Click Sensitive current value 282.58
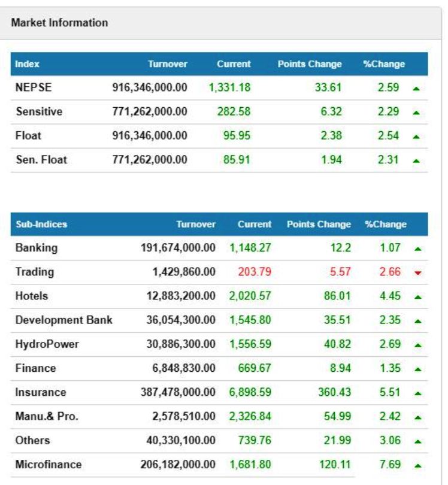This screenshot has width=448, height=485. [x=234, y=111]
